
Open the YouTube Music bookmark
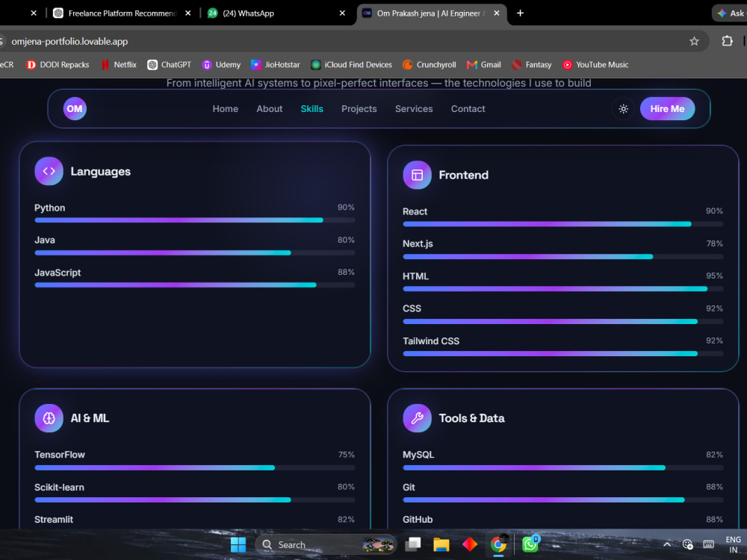pyautogui.click(x=595, y=65)
